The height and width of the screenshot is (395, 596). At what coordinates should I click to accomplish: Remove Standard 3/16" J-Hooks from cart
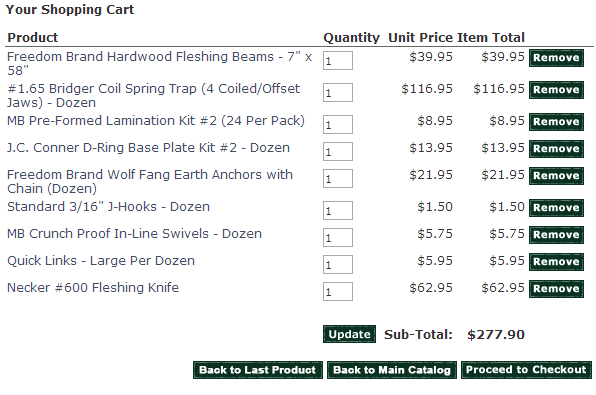(x=556, y=208)
